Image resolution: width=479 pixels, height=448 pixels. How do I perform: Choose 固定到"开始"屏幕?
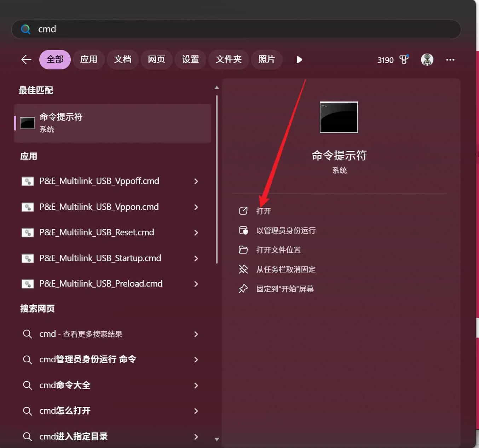click(285, 289)
